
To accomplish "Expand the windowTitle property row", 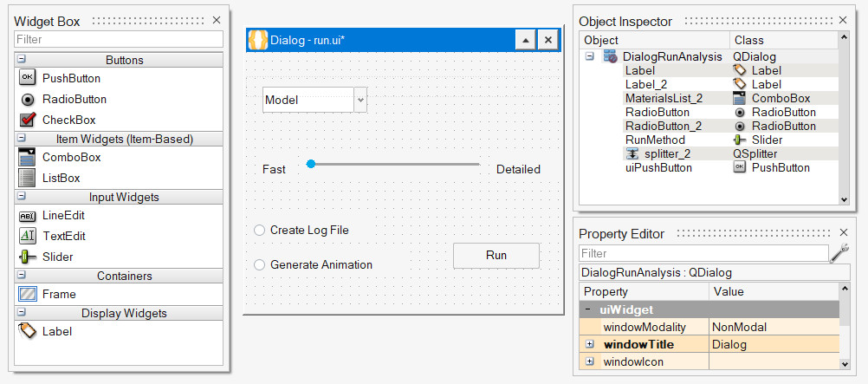I will coord(589,344).
